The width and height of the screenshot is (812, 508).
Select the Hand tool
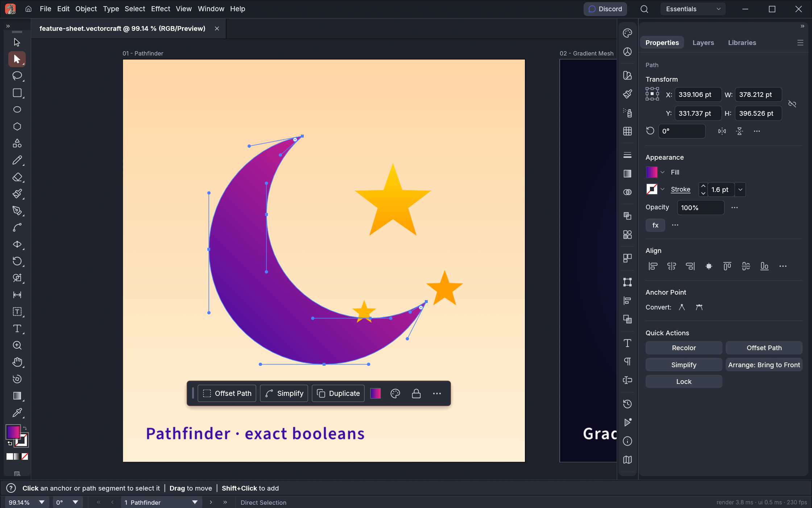pos(17,362)
